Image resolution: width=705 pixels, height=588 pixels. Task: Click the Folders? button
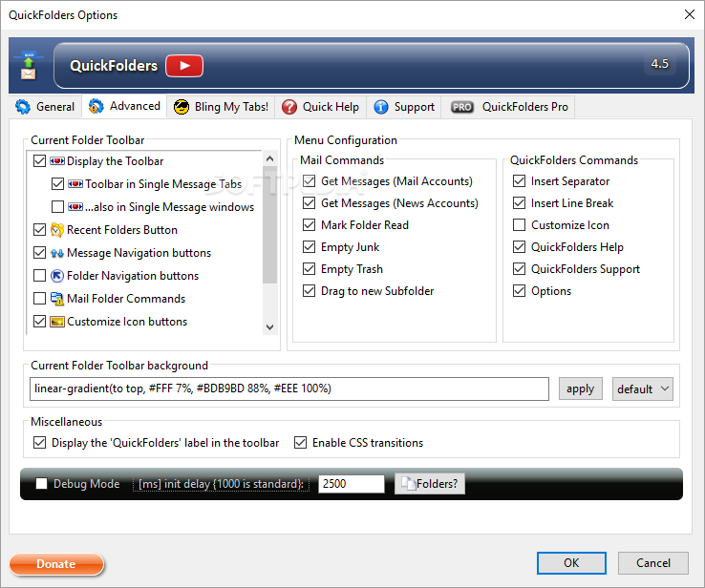[430, 484]
